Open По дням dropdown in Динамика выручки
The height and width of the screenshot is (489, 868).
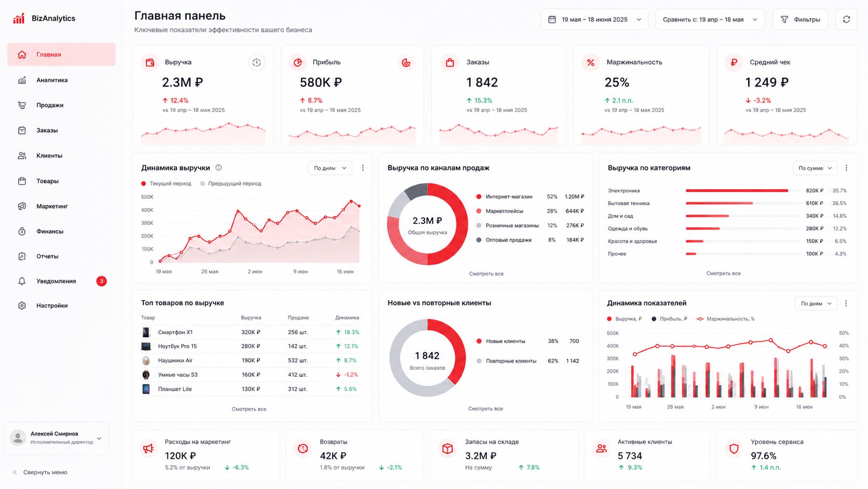330,168
